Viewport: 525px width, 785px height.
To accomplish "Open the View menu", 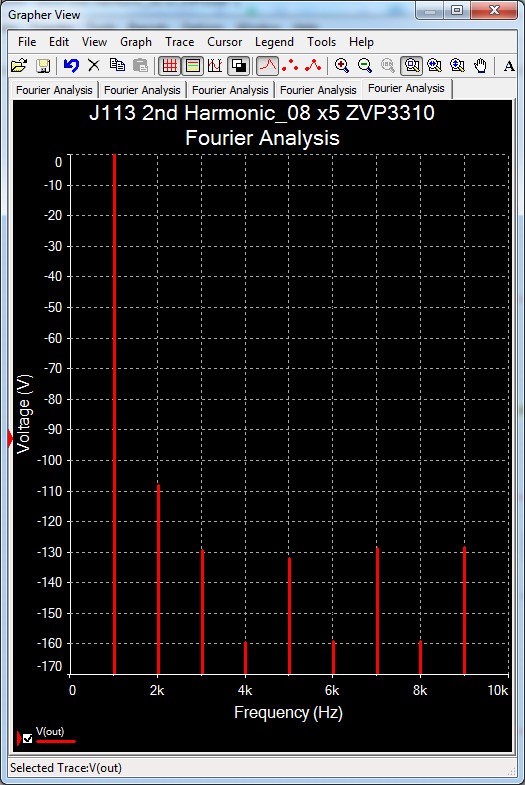I will tap(94, 42).
